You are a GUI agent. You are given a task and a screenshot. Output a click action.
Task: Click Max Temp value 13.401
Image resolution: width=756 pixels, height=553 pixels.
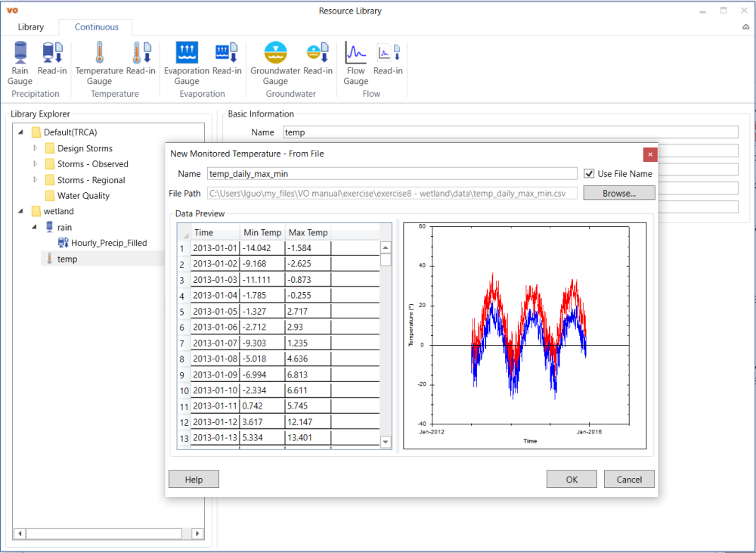[x=308, y=438]
